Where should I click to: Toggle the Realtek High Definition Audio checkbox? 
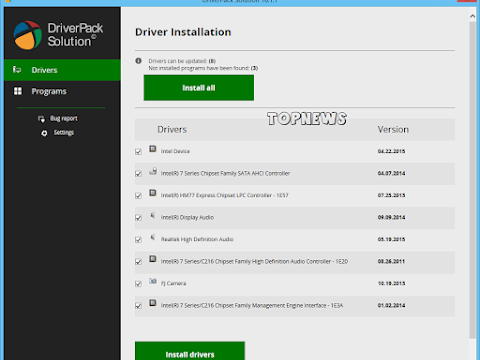click(138, 240)
